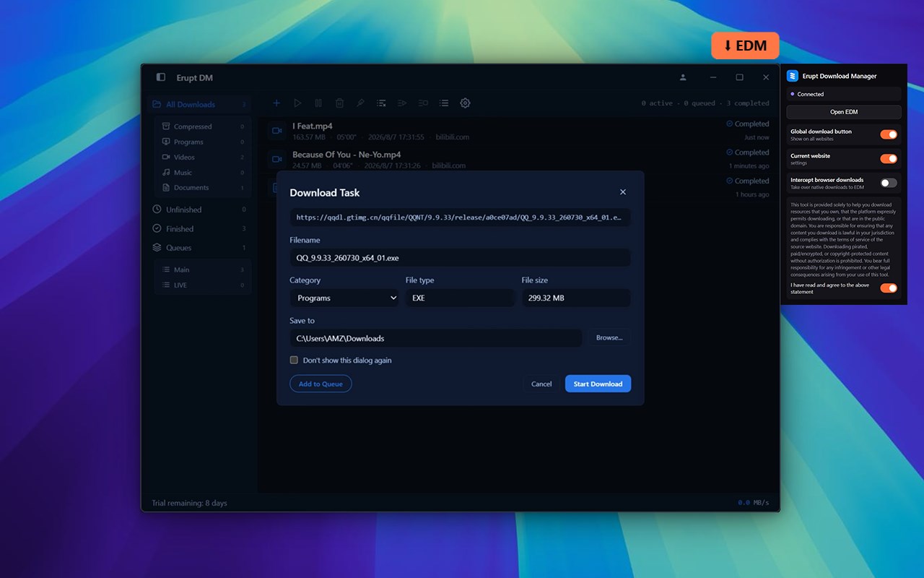The width and height of the screenshot is (924, 578).
Task: Enable Intercept browser downloads switch
Action: [889, 183]
